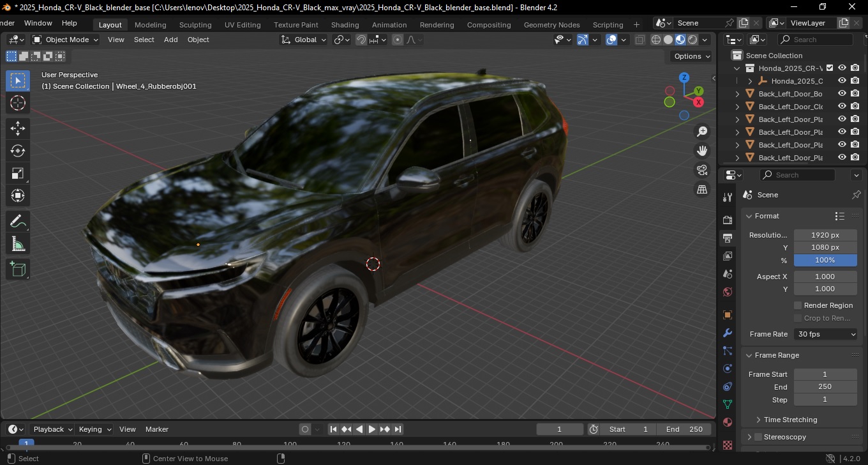The width and height of the screenshot is (868, 465).
Task: Open the World properties tab
Action: 728,292
